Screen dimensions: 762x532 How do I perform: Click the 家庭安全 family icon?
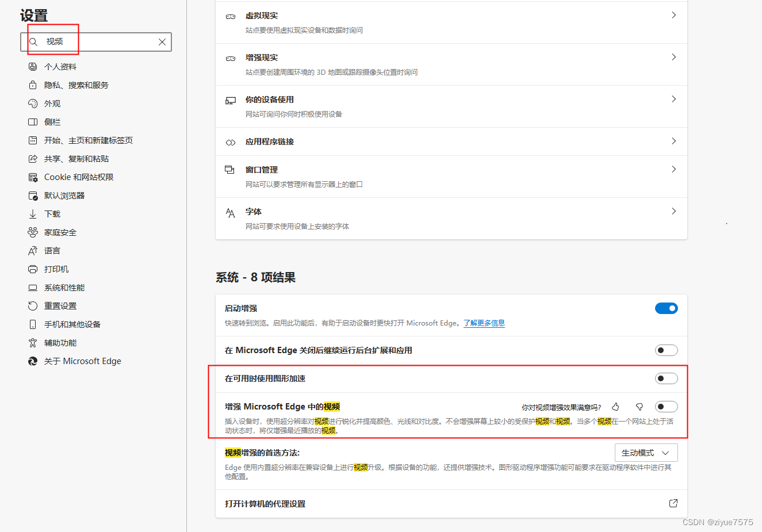33,232
